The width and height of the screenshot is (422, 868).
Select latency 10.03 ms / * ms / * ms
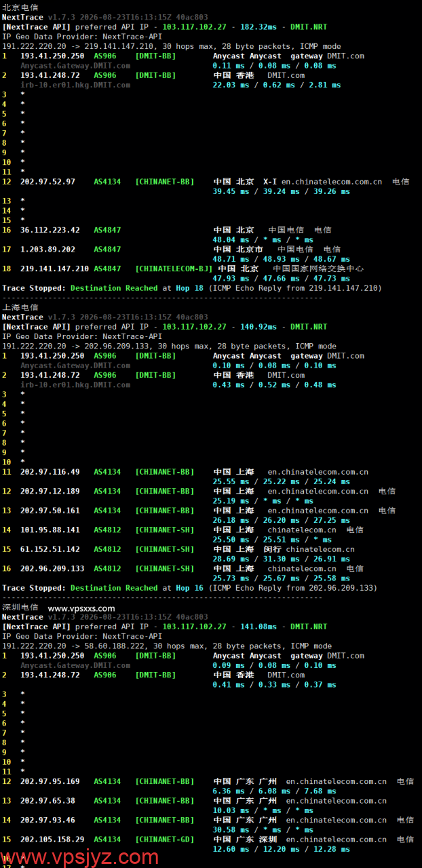coord(263,810)
